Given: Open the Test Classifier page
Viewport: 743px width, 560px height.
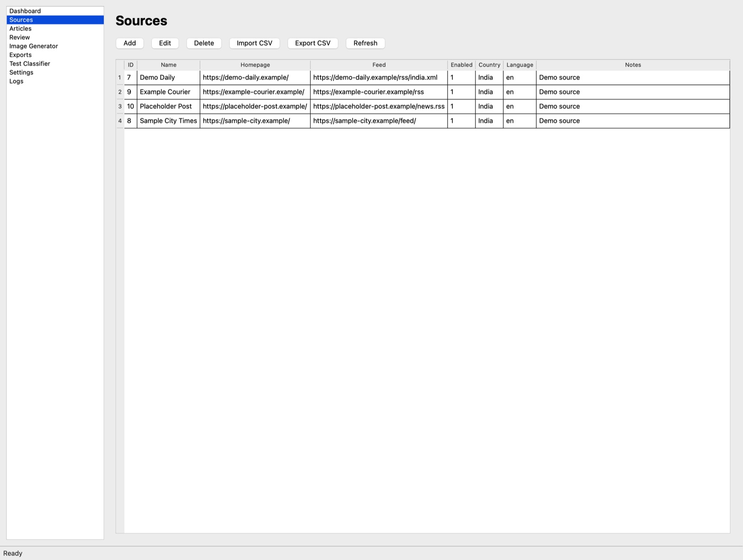Looking at the screenshot, I should (55, 64).
